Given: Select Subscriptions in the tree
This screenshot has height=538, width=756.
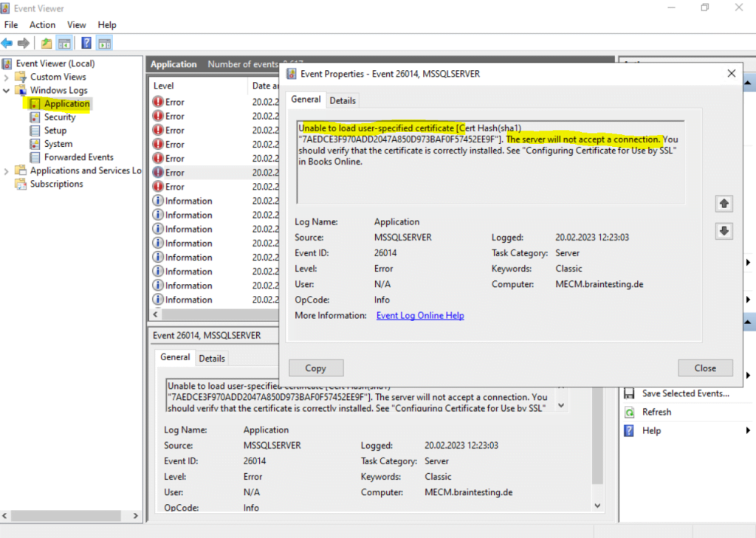Looking at the screenshot, I should coord(56,184).
